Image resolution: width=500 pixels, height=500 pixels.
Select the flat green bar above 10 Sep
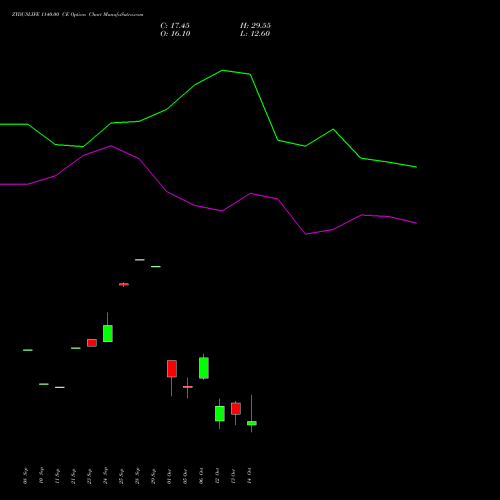44,384
